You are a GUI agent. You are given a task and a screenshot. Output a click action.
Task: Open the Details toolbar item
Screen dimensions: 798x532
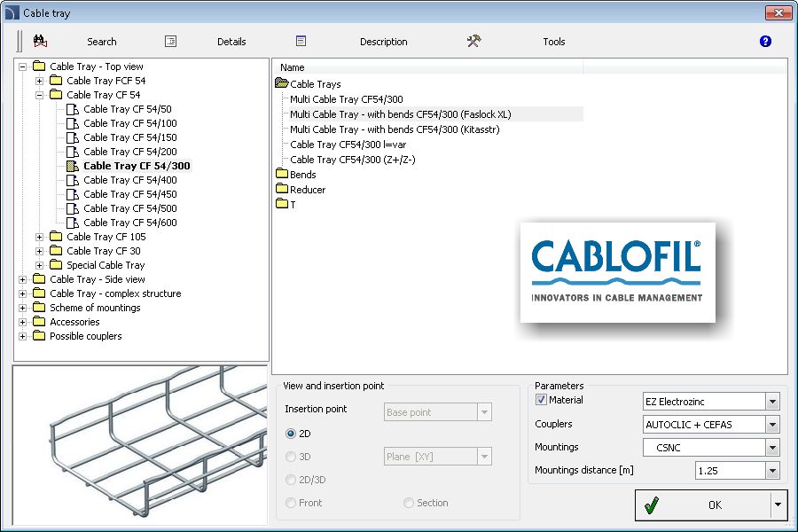pyautogui.click(x=231, y=42)
